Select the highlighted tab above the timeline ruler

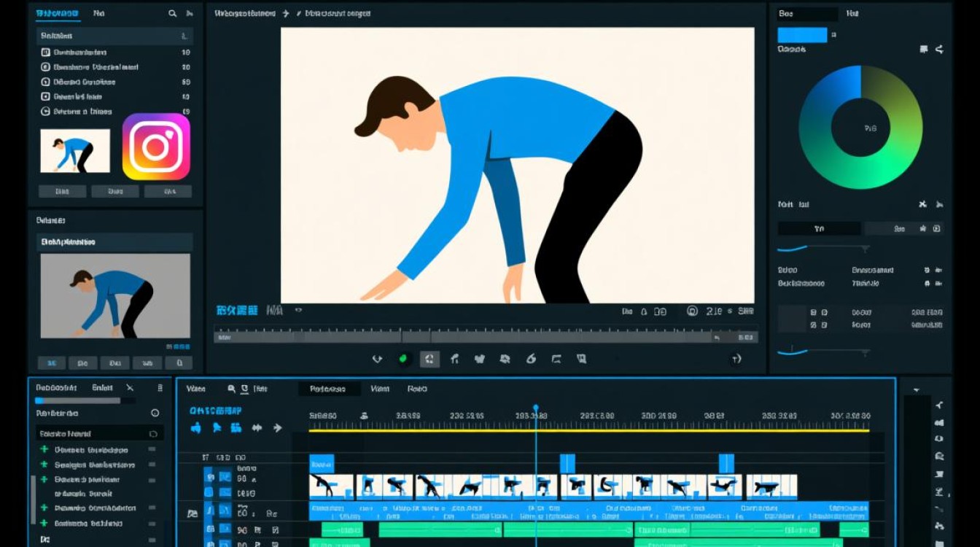click(329, 389)
